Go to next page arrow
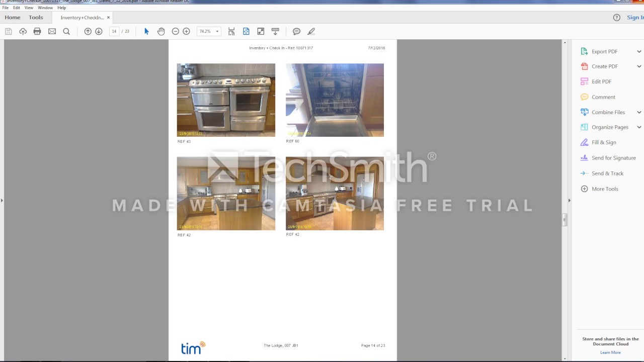644x362 pixels. tap(99, 31)
